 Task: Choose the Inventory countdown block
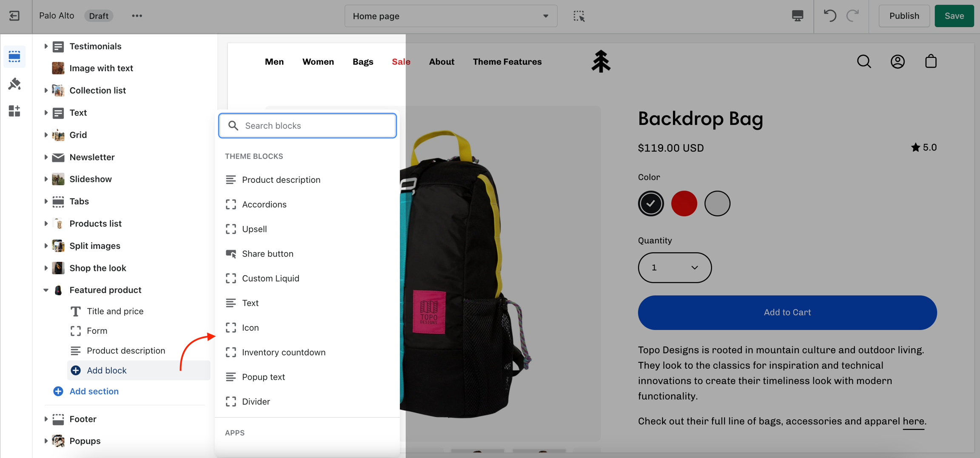(283, 353)
